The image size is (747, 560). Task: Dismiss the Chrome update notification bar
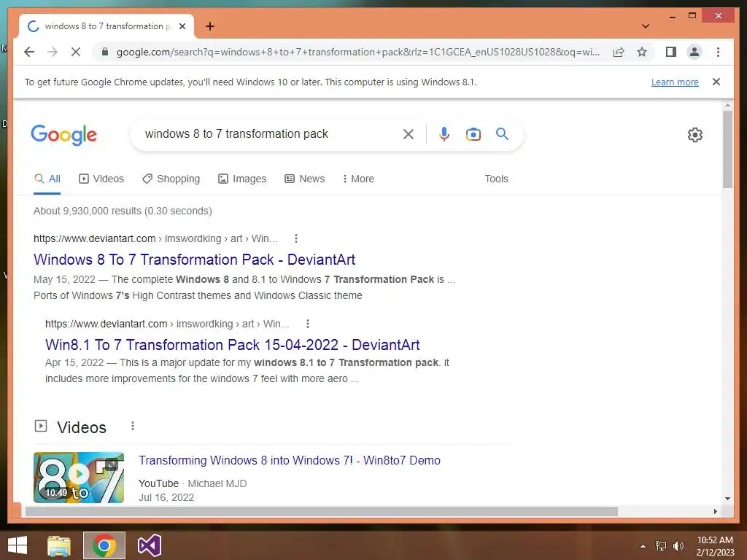pos(716,82)
